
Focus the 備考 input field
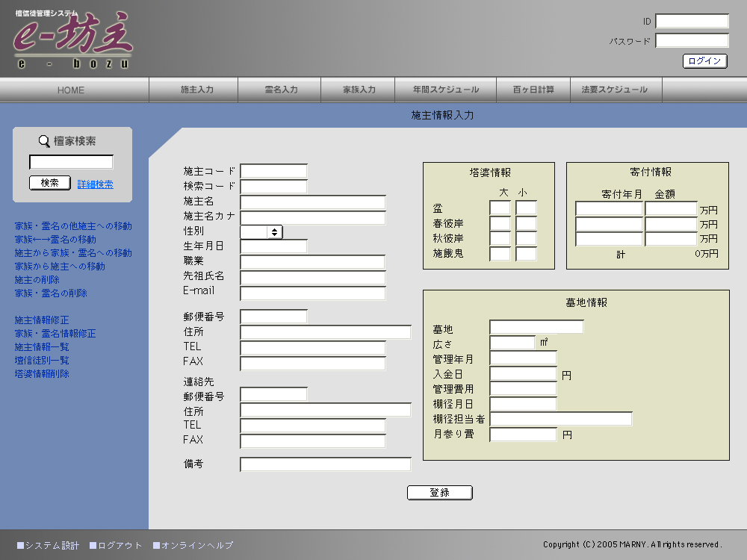(x=325, y=464)
